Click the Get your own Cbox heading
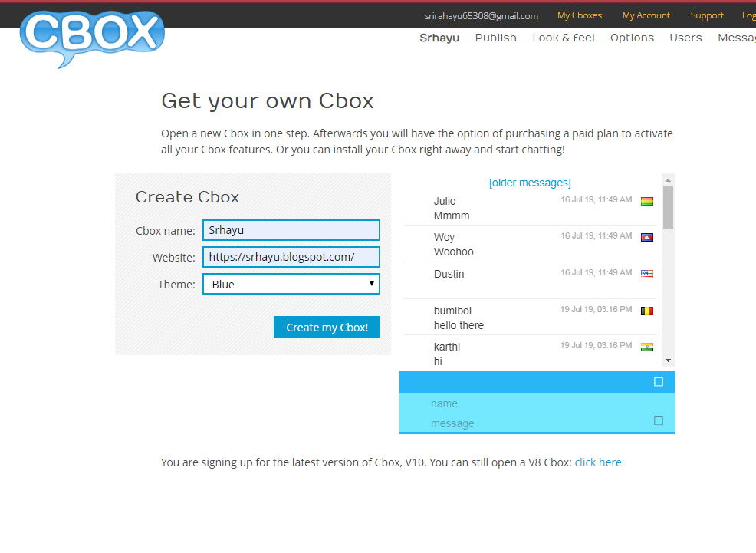Viewport: 756px width, 553px height. 268,101
